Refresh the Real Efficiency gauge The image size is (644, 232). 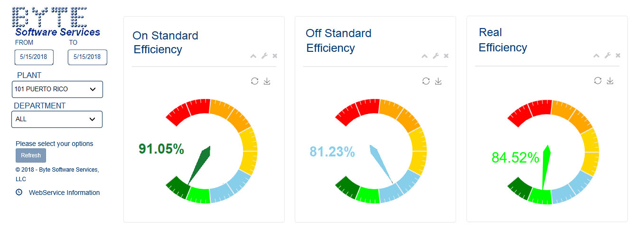click(x=598, y=81)
